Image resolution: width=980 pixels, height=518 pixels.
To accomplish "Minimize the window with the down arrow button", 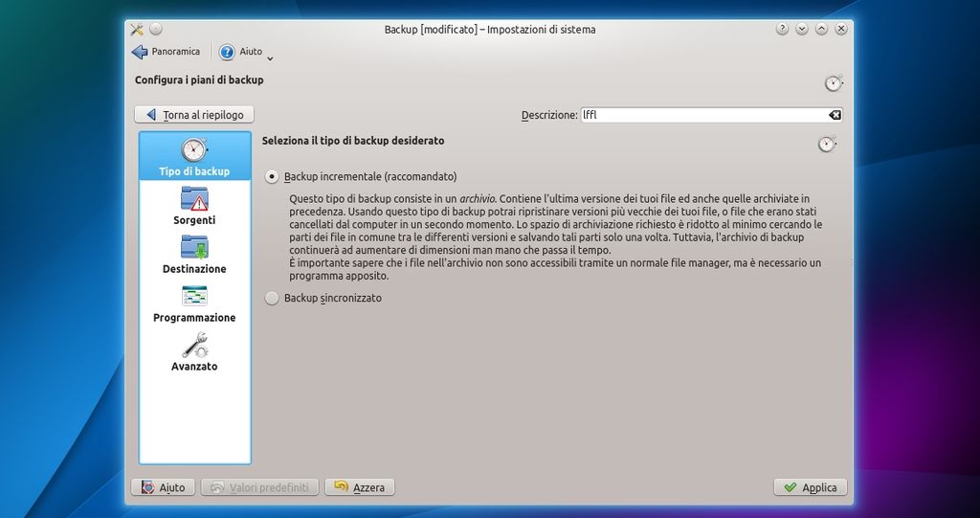I will pyautogui.click(x=802, y=29).
